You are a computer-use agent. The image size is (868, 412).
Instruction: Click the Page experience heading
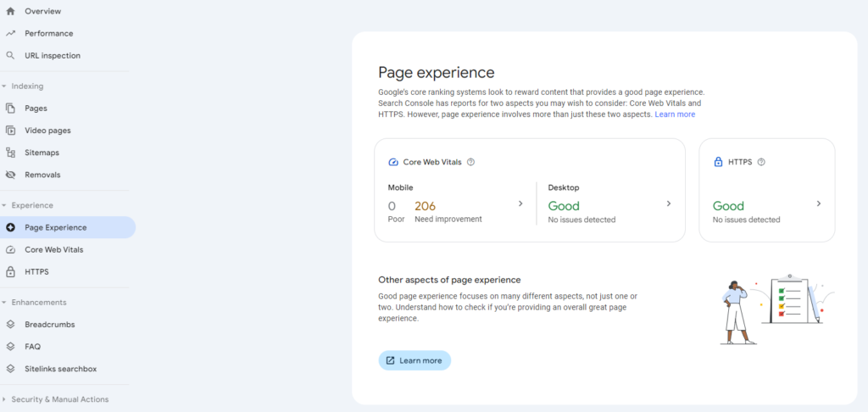(x=437, y=73)
